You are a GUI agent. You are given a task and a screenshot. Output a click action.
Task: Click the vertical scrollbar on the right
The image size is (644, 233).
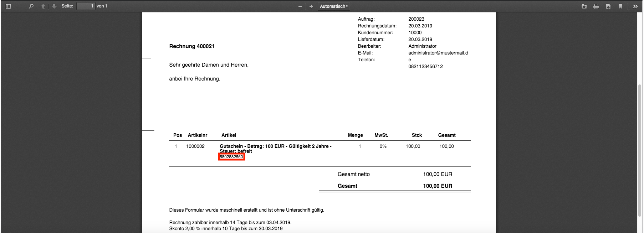pos(640,150)
